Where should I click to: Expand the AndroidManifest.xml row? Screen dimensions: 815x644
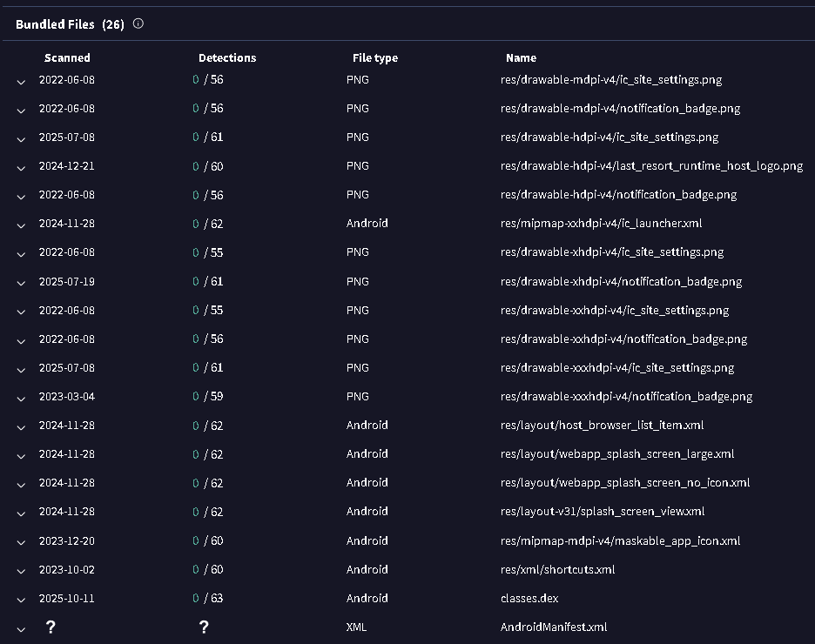click(21, 627)
